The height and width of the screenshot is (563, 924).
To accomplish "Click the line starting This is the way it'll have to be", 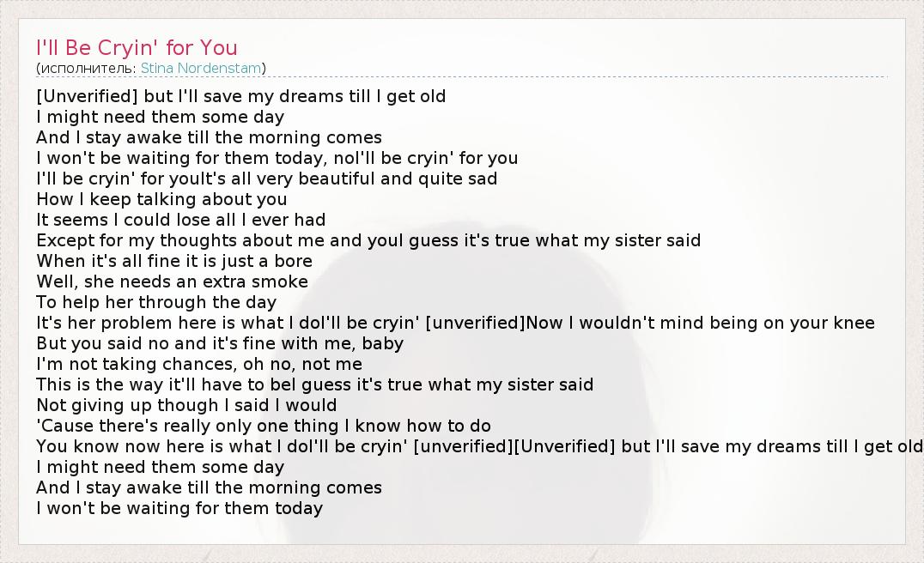I will coord(314,384).
